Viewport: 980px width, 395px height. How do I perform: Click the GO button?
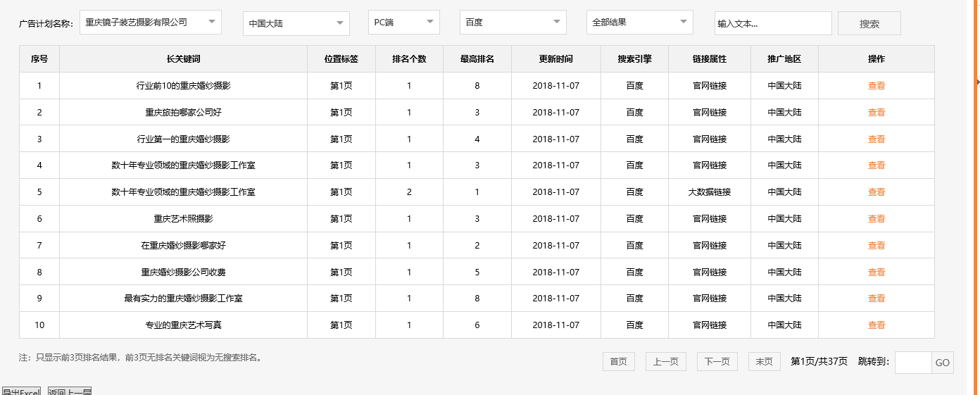(x=943, y=363)
